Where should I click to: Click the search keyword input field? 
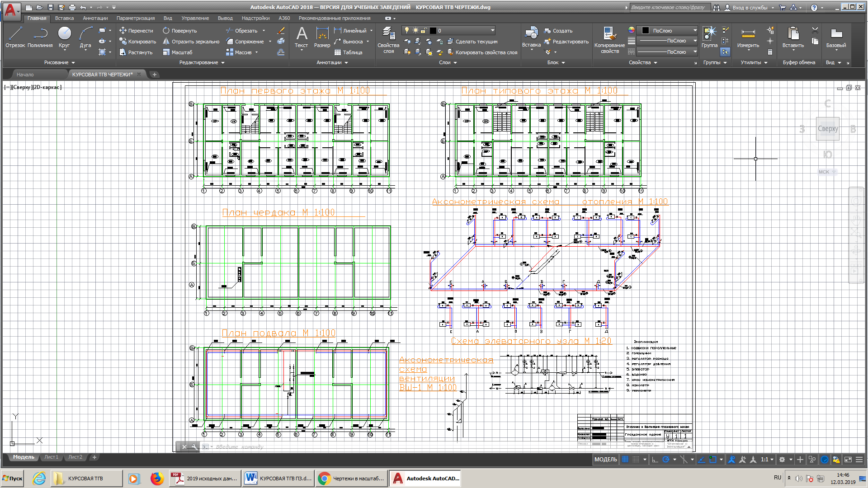(670, 7)
